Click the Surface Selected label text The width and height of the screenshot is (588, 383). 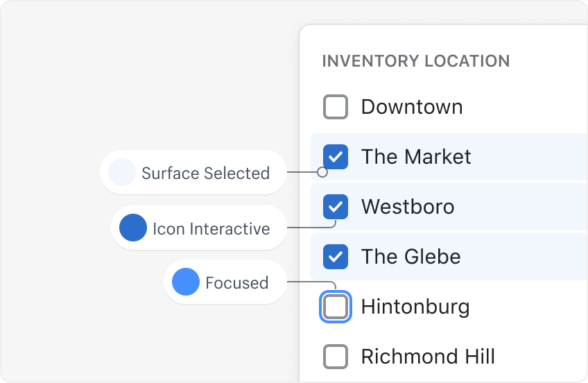point(205,173)
